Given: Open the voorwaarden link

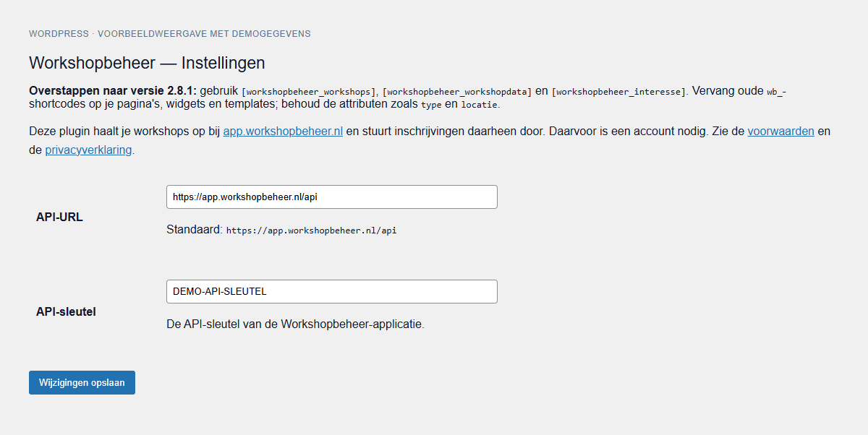Looking at the screenshot, I should [780, 132].
